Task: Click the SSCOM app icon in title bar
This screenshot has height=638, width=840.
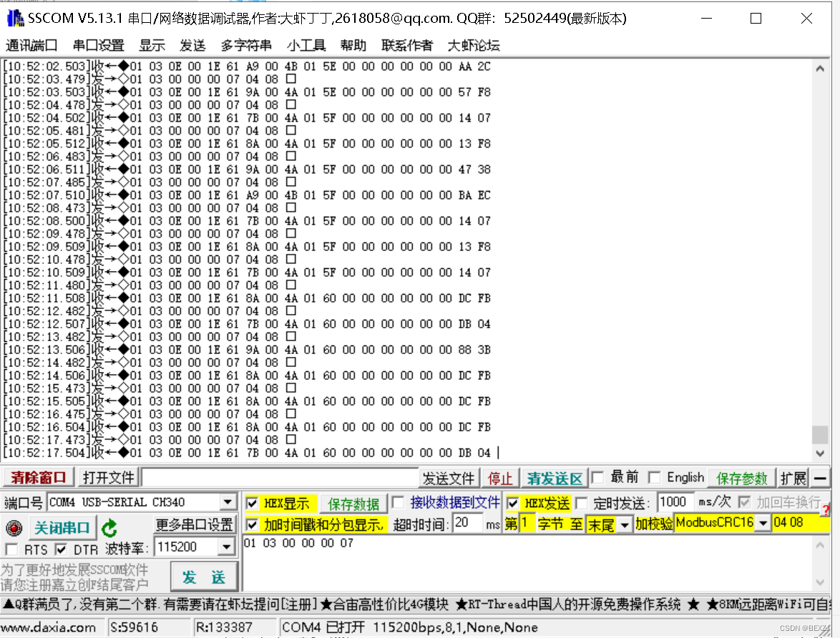Action: pyautogui.click(x=16, y=18)
